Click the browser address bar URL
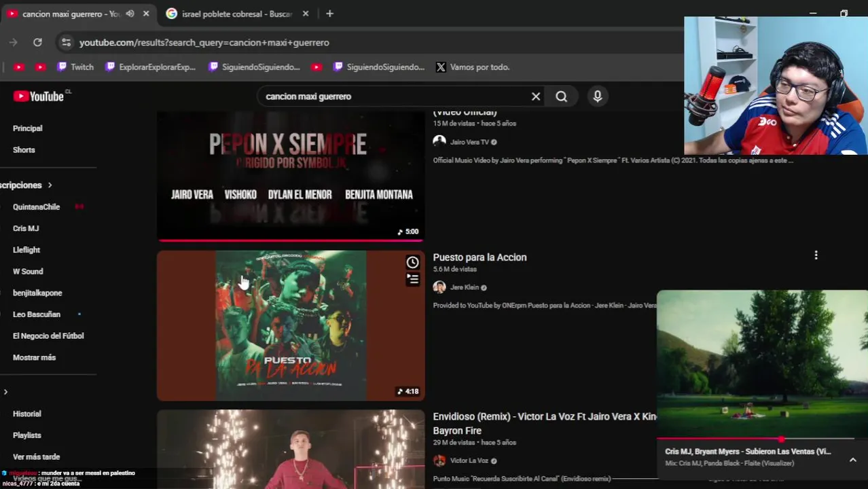The width and height of the screenshot is (868, 489). click(204, 42)
